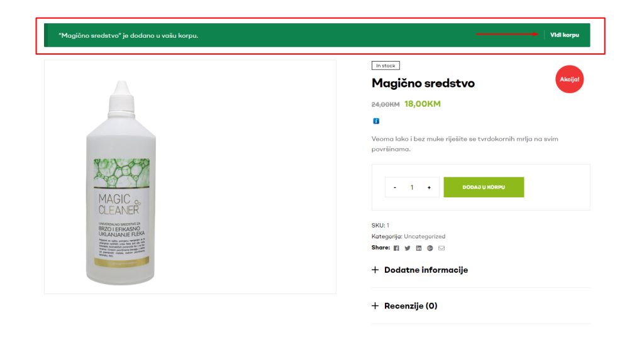Open the Magic Cleaner product image
644x357 pixels.
[190, 177]
